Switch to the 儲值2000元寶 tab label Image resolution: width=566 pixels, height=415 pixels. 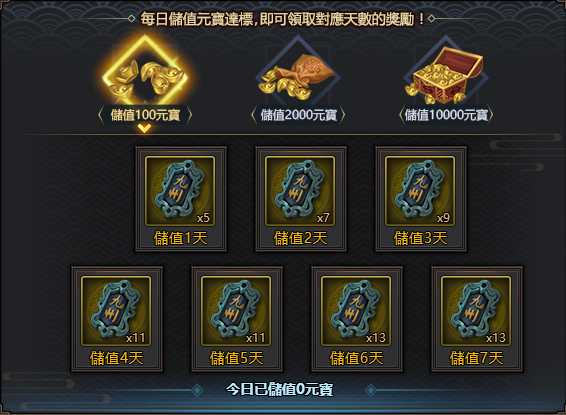click(x=298, y=115)
